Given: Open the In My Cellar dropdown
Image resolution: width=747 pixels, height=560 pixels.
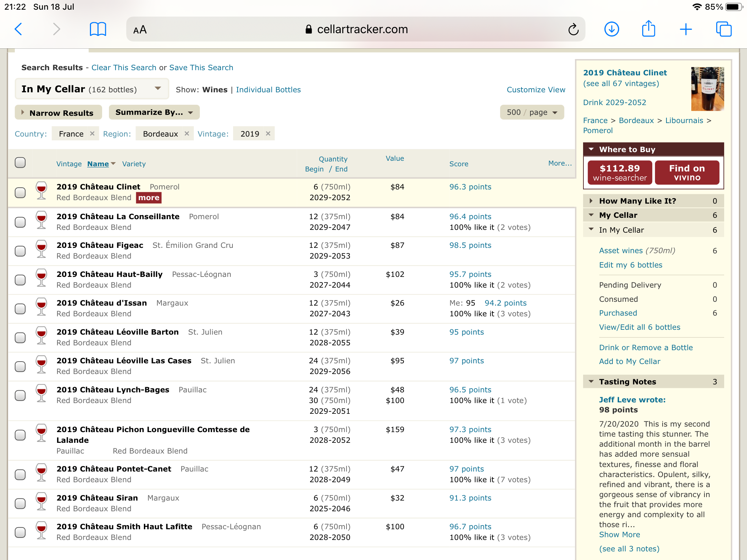Looking at the screenshot, I should tap(92, 89).
